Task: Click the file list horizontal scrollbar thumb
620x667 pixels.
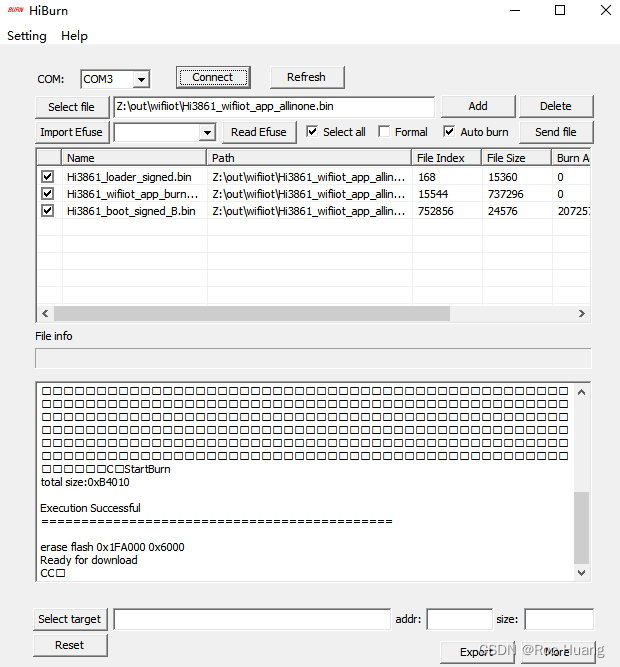Action: (252, 314)
